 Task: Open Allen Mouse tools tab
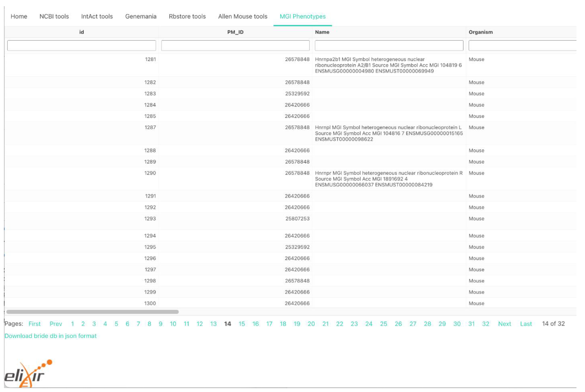pyautogui.click(x=242, y=16)
